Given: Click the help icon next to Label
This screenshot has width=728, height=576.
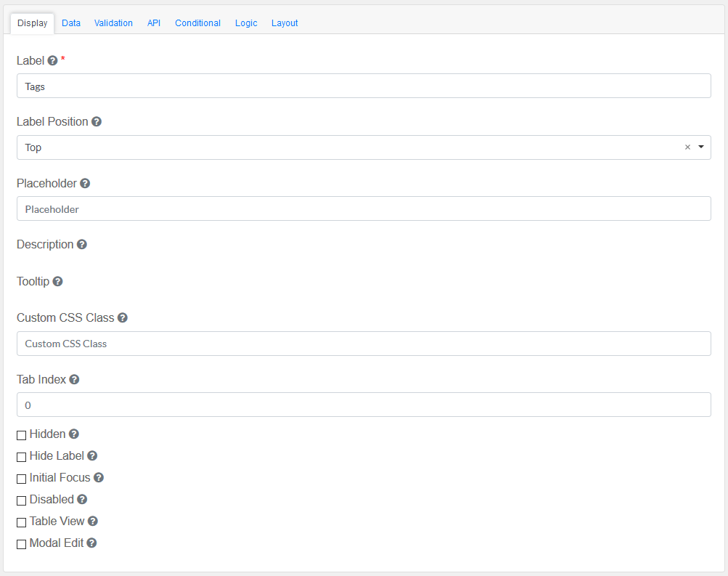Looking at the screenshot, I should [x=52, y=60].
